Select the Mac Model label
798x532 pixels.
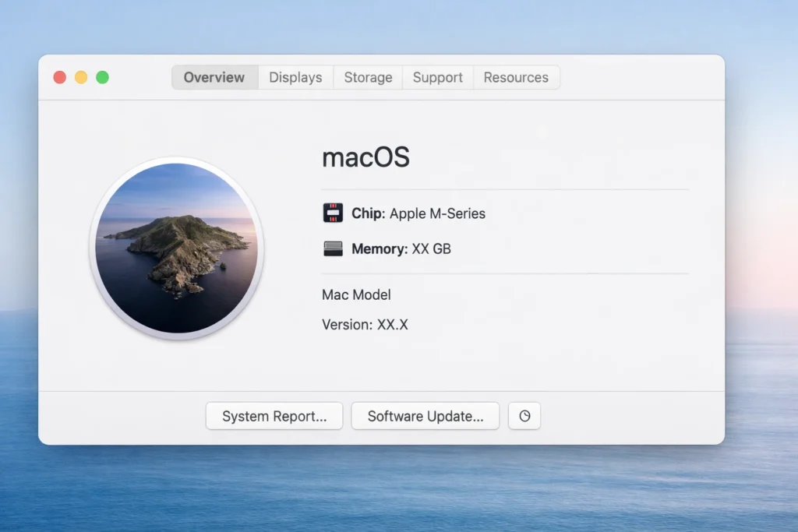click(x=355, y=295)
